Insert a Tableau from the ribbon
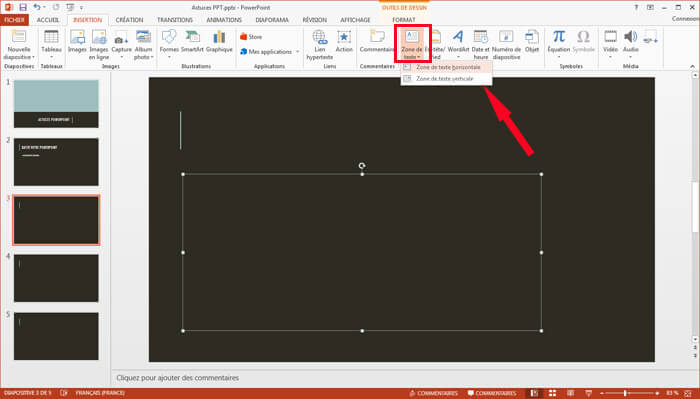This screenshot has height=399, width=700. pyautogui.click(x=51, y=37)
